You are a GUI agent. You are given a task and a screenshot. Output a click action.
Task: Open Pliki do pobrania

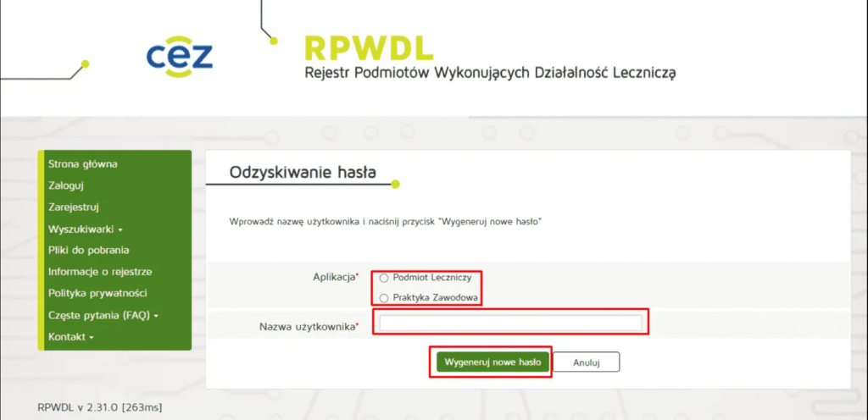pos(89,250)
